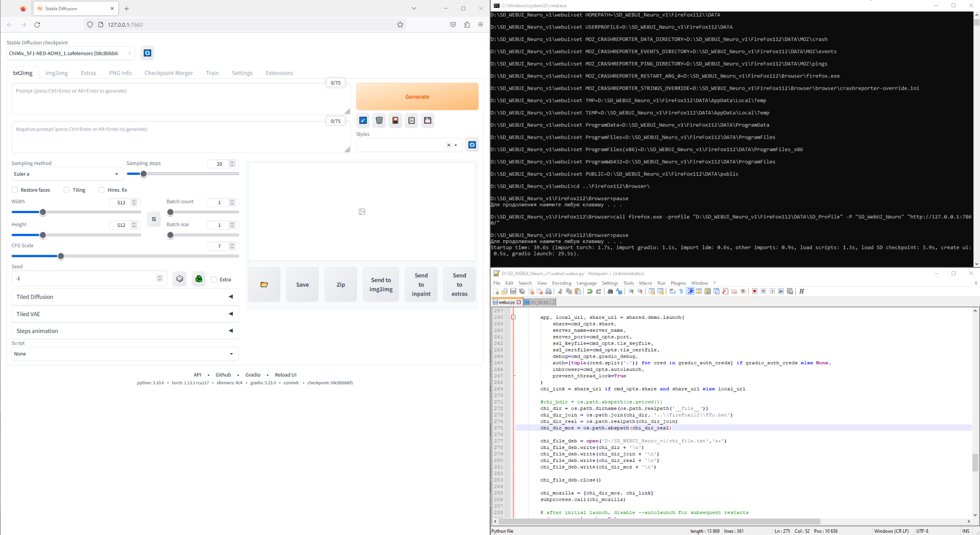Refresh the Stable Diffusion checkpoint list
Screen dimensions: 980x535
pyautogui.click(x=147, y=53)
